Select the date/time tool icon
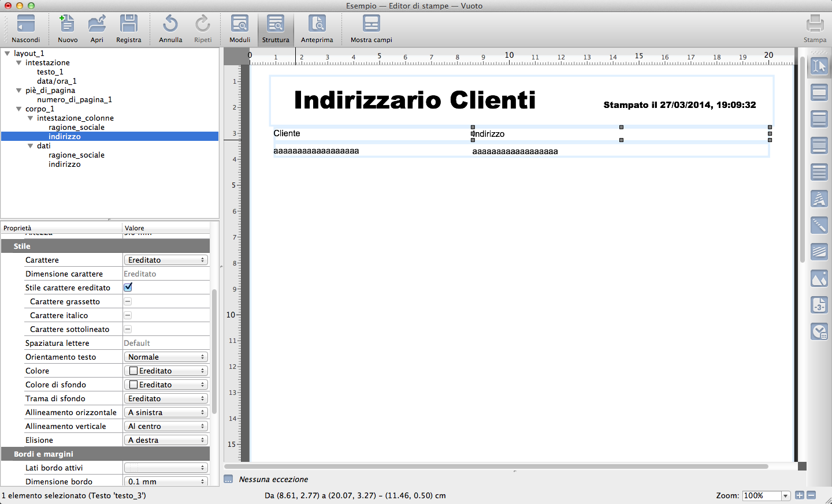Screen dimensions: 832x504 click(x=819, y=331)
